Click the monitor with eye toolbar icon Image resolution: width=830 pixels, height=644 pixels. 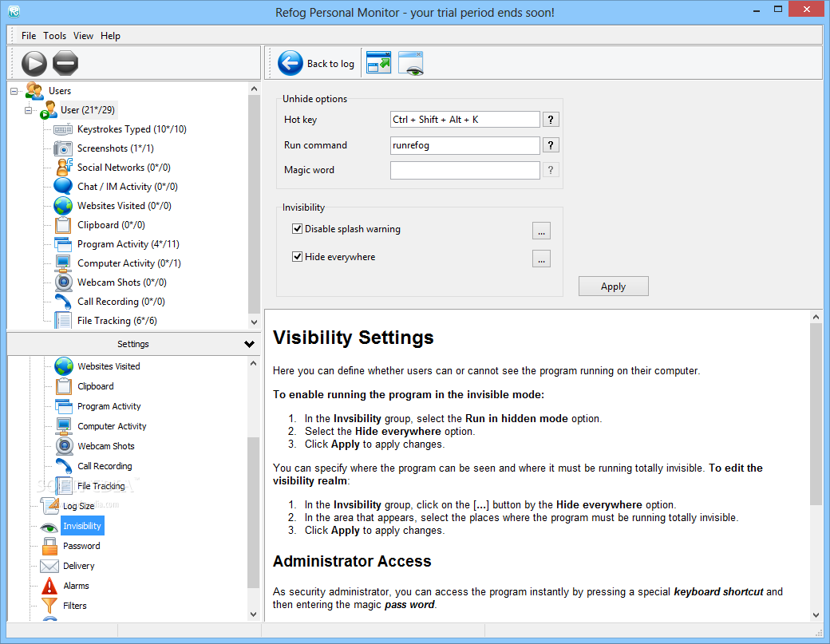[x=411, y=63]
